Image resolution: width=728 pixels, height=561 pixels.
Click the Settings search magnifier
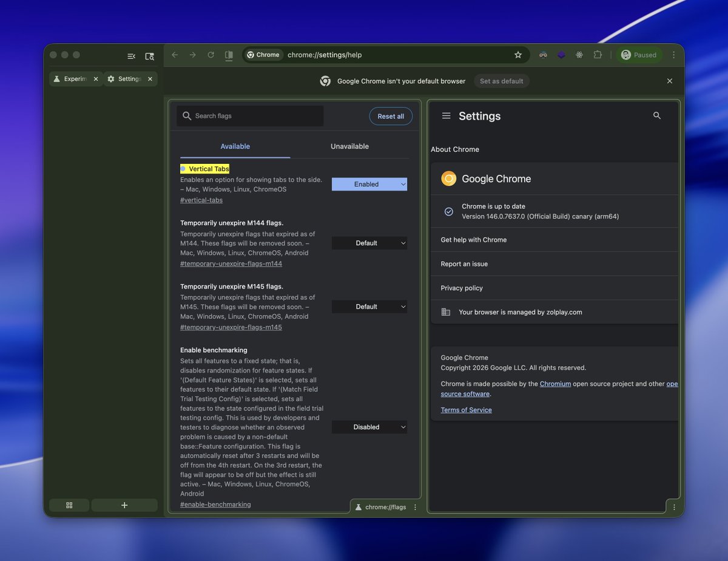(657, 115)
